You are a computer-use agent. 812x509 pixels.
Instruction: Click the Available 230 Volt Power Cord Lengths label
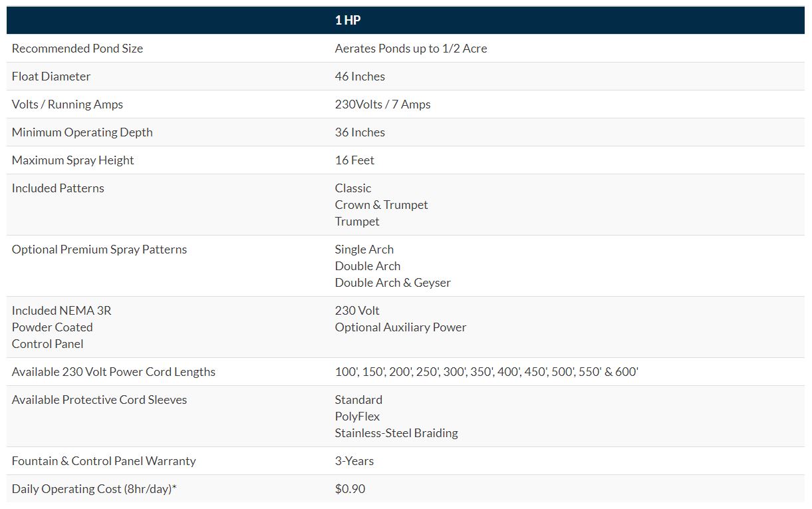(x=113, y=372)
